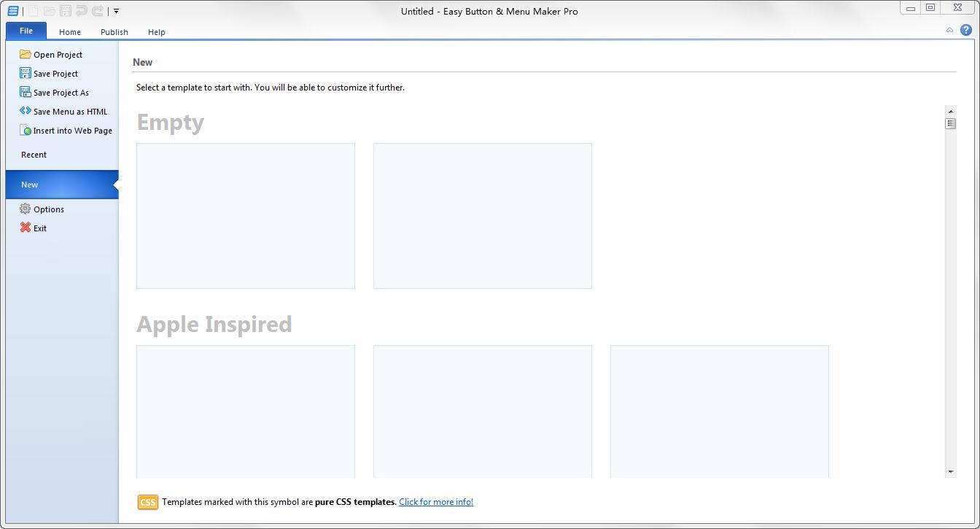This screenshot has height=529, width=980.
Task: Open the blue Help question mark icon
Action: 966,30
